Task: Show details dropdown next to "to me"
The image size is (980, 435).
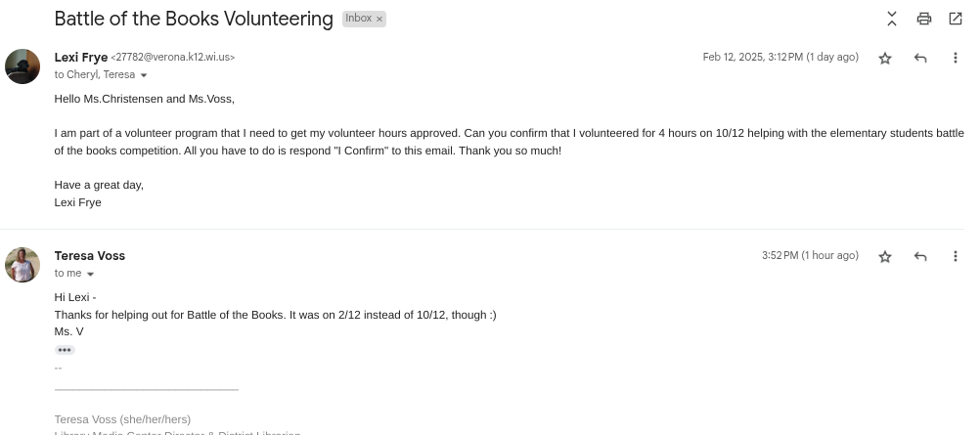Action: click(x=91, y=274)
